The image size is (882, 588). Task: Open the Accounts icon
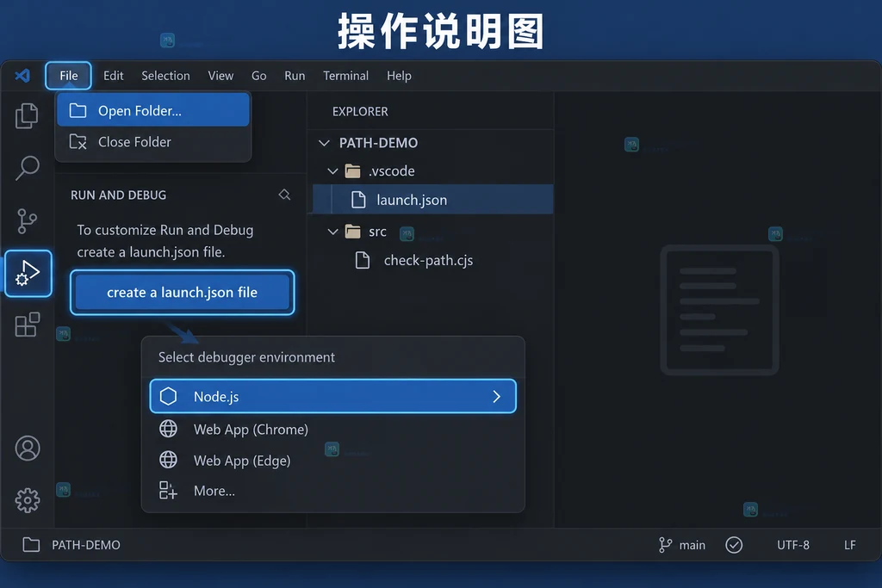pos(28,449)
